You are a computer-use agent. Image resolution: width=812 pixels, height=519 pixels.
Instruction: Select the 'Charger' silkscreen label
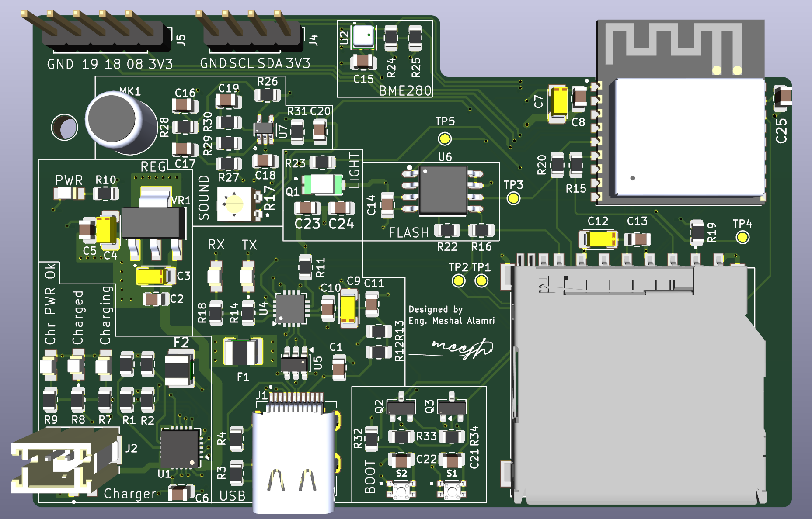click(130, 494)
